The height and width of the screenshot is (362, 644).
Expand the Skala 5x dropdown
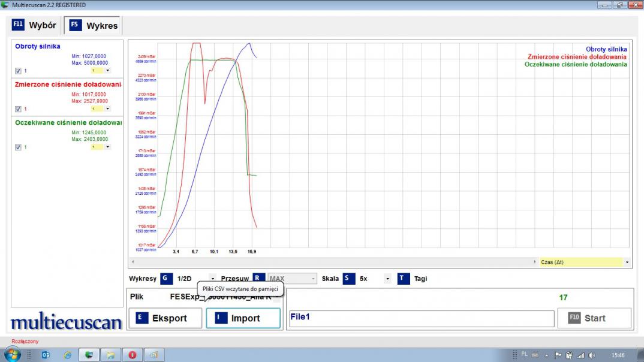tap(387, 279)
